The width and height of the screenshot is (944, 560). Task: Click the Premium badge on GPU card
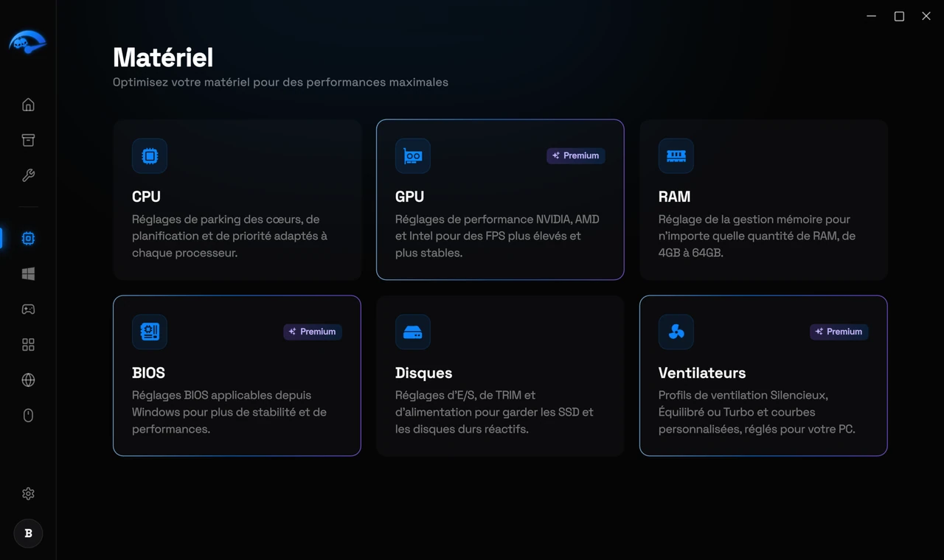pos(576,155)
